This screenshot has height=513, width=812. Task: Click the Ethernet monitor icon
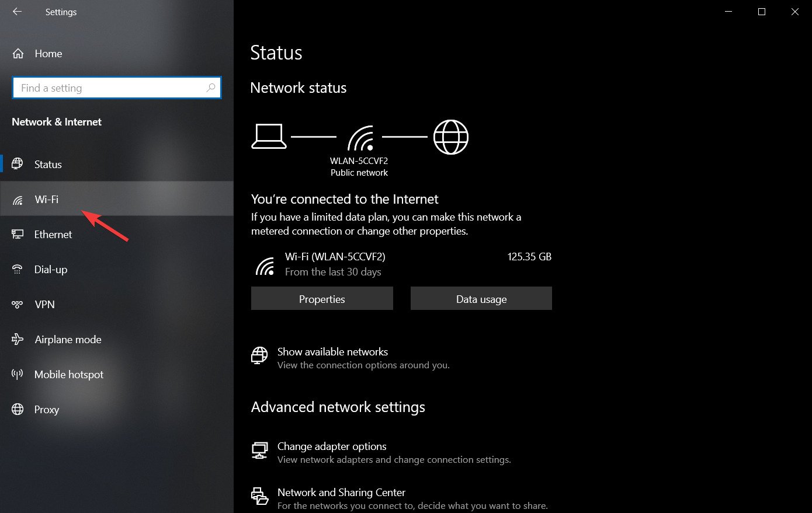pyautogui.click(x=18, y=234)
